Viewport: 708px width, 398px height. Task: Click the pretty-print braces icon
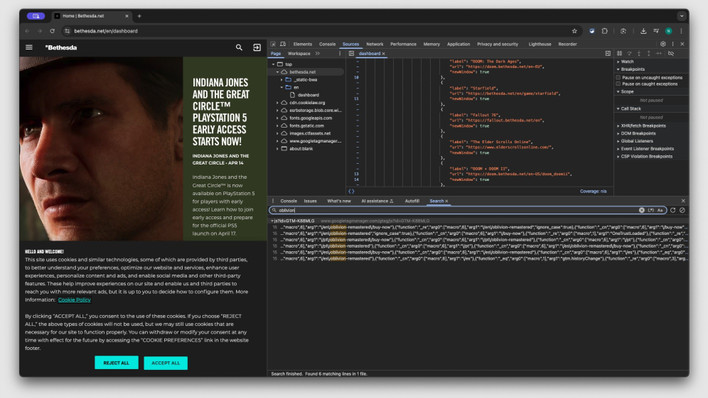351,191
